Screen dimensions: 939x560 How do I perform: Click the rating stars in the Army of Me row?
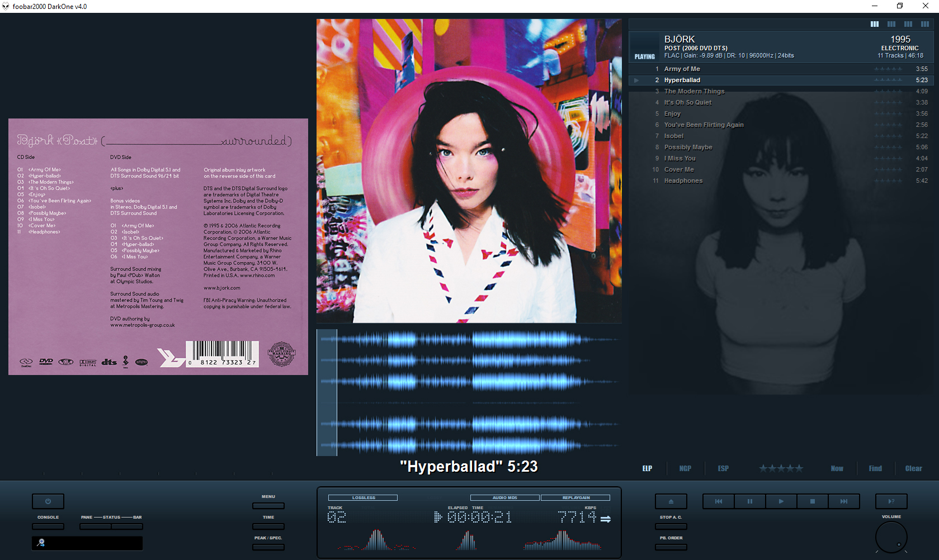pos(888,69)
